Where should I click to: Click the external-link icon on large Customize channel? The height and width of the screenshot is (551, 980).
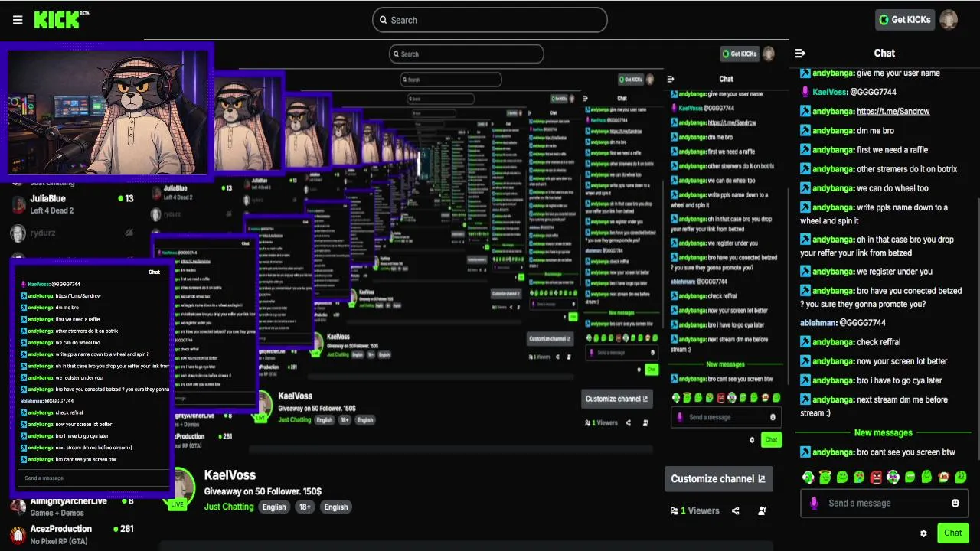pyautogui.click(x=761, y=479)
